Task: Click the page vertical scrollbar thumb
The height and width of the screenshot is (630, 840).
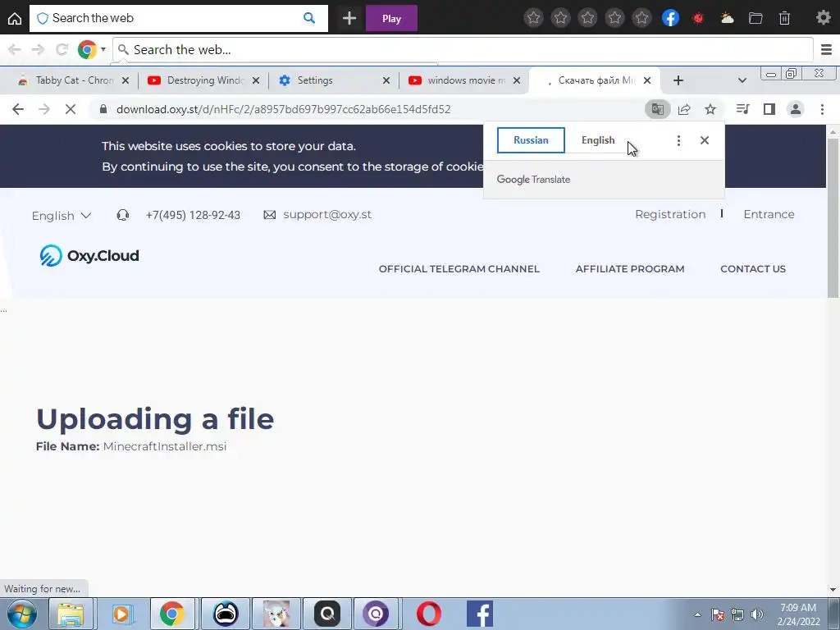Action: coord(833,217)
